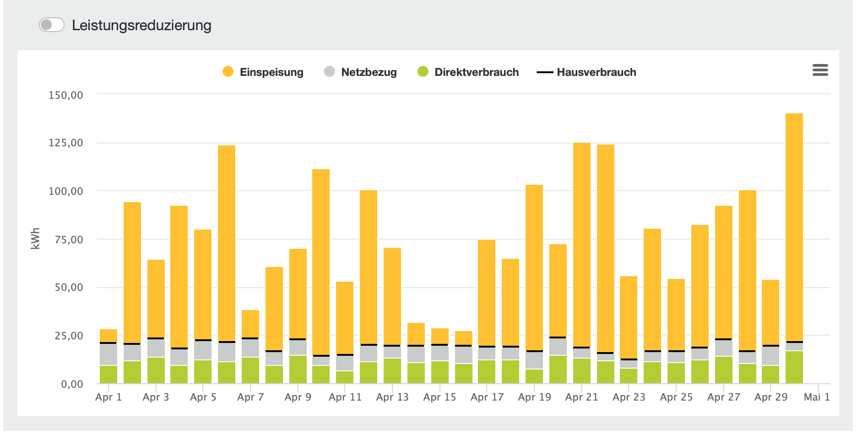
Task: Select the green Direktverbrauch bar for Apr 9
Action: coord(298,369)
